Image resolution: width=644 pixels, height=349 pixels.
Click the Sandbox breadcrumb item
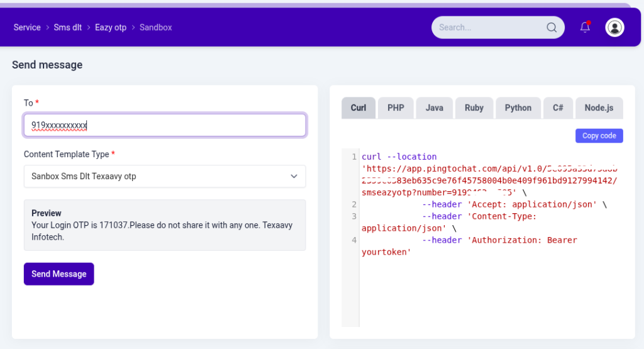(155, 27)
